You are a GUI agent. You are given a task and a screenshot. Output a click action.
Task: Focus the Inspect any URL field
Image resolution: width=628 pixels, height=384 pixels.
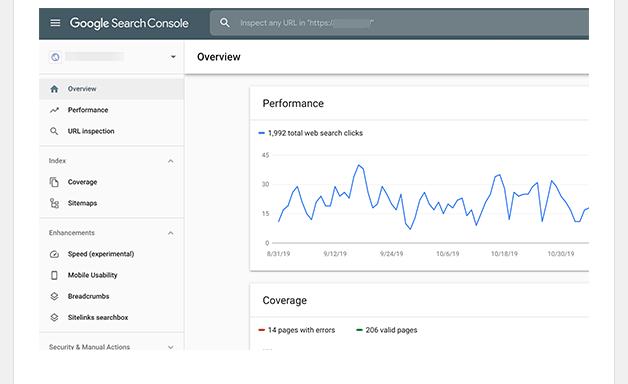point(399,23)
